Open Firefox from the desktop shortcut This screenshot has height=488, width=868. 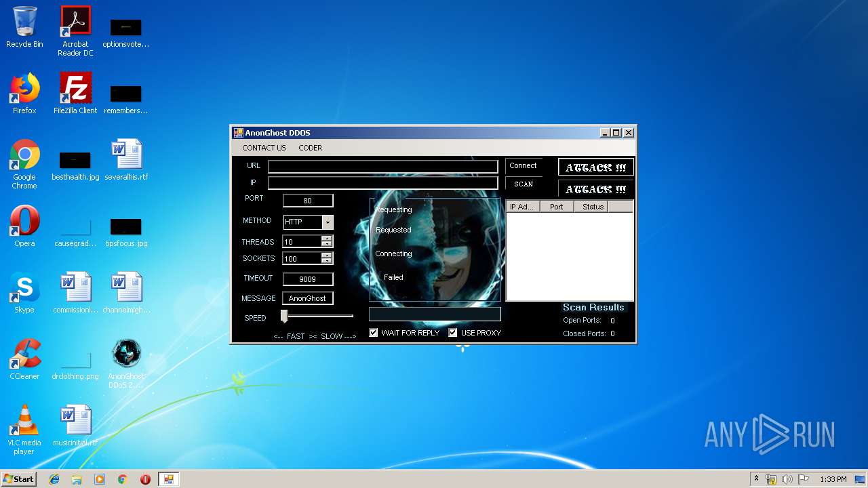coord(24,94)
